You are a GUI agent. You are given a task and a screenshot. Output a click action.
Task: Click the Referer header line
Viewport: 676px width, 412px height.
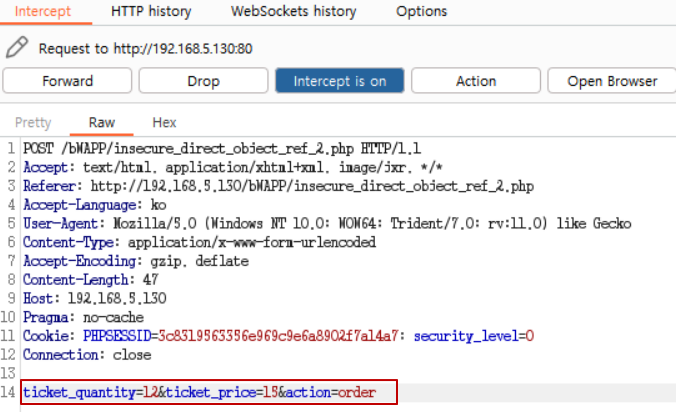(279, 186)
